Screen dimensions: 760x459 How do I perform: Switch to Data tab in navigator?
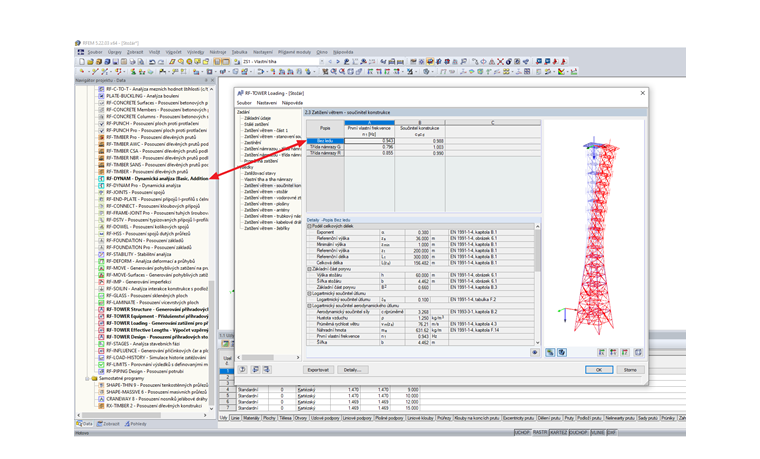pos(85,424)
